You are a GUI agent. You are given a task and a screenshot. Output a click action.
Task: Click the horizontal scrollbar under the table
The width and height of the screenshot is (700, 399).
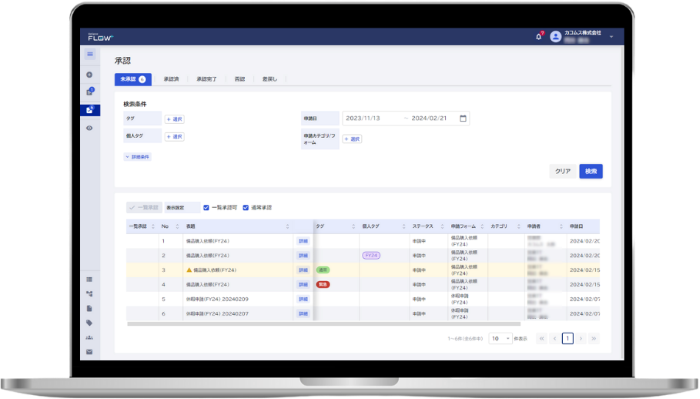(x=324, y=324)
